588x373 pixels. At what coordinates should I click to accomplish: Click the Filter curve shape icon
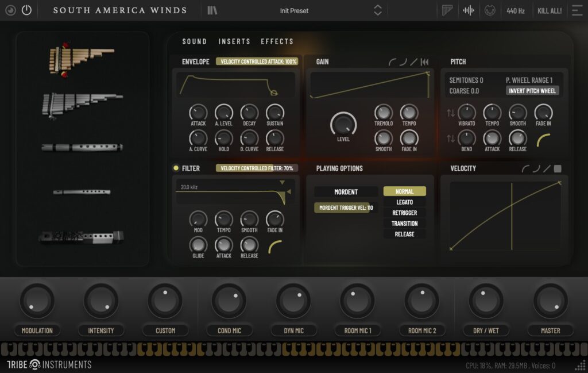point(275,247)
